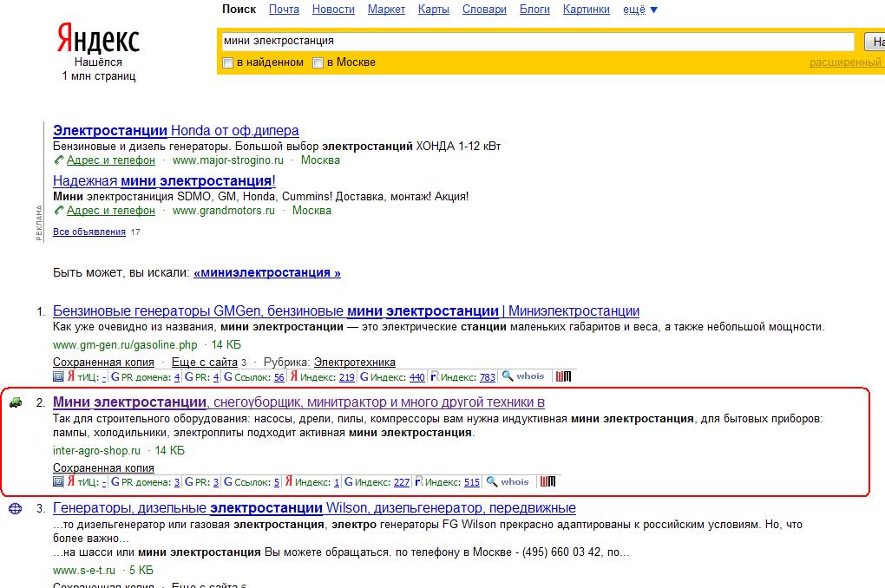Screen dimensions: 885x588
Task: Click the Яндекс 'Индекс' icon for gm-gen.ru
Action: [x=294, y=376]
